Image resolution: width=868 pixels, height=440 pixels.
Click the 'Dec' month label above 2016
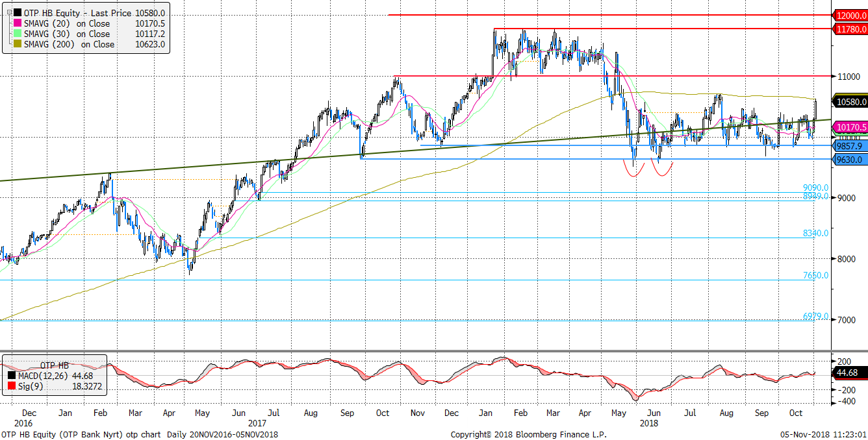pyautogui.click(x=30, y=413)
